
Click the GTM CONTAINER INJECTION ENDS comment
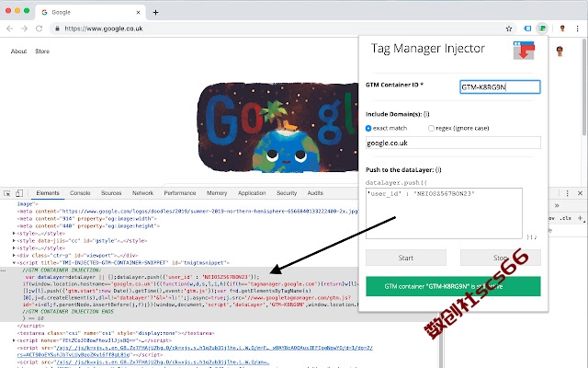click(x=68, y=312)
